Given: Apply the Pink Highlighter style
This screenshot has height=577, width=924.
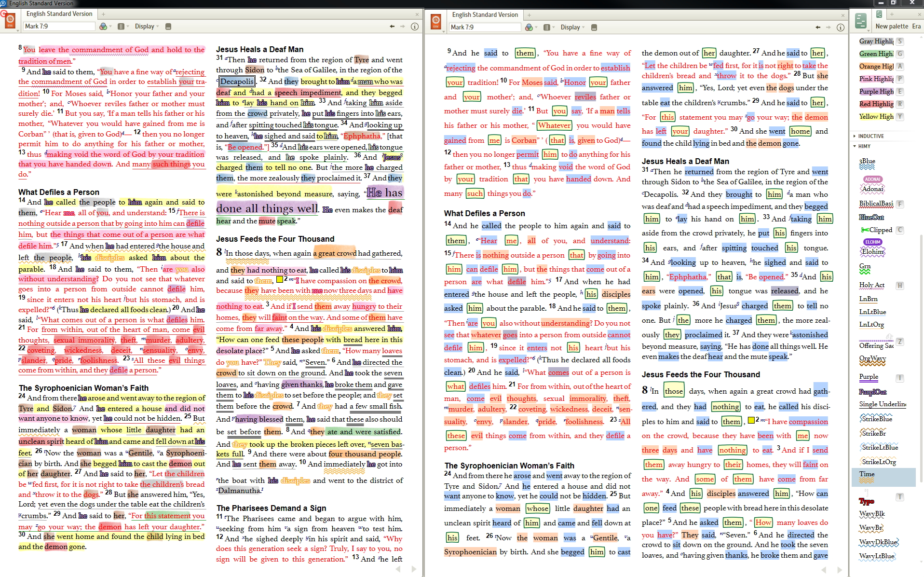Looking at the screenshot, I should pyautogui.click(x=876, y=79).
